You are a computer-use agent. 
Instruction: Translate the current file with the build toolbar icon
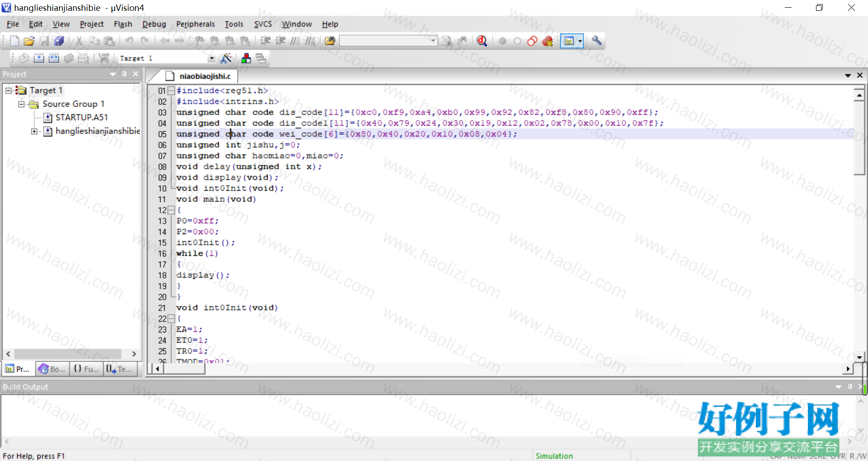click(x=24, y=58)
